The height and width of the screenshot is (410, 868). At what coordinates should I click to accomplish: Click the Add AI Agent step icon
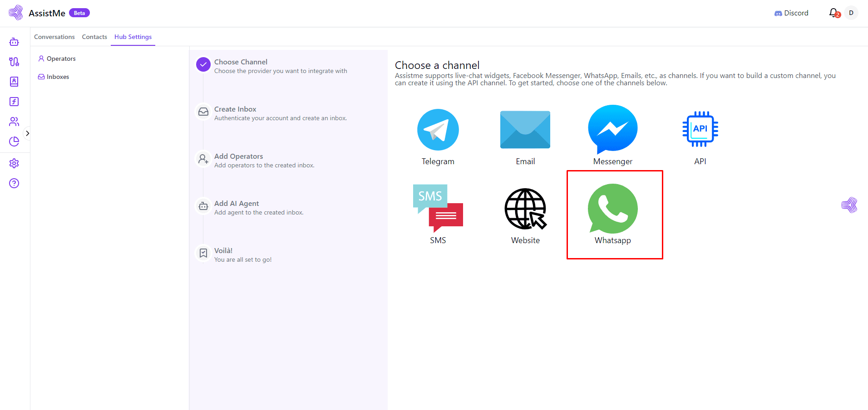(x=203, y=206)
